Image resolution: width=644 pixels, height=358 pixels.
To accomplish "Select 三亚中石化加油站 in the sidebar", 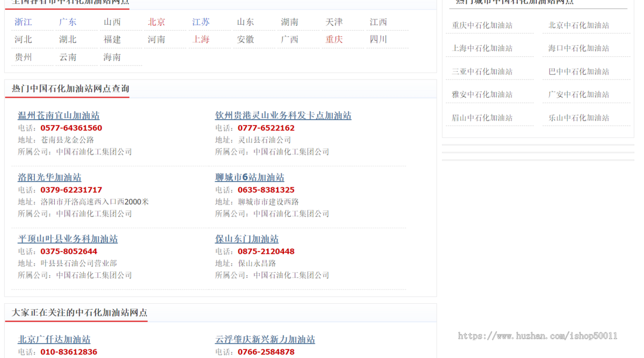I will (x=482, y=71).
